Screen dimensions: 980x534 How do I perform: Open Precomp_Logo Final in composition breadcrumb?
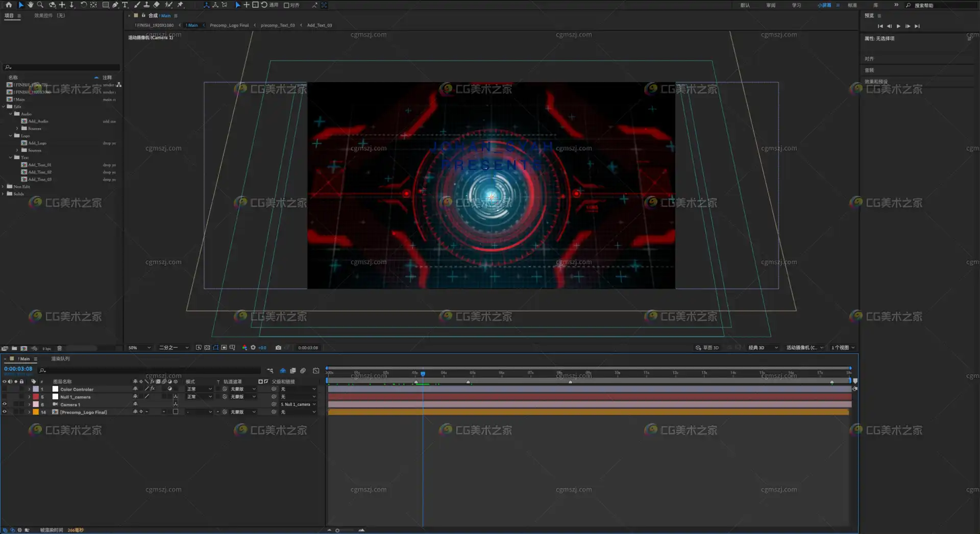click(x=229, y=25)
